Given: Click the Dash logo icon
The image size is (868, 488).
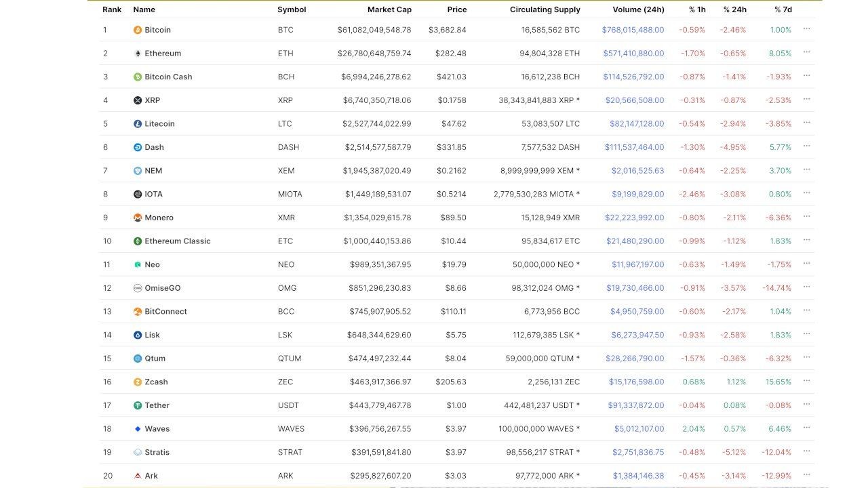Looking at the screenshot, I should 138,147.
